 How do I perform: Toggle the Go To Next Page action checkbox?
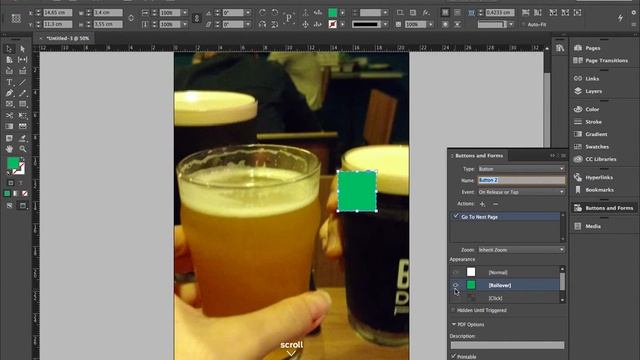[456, 216]
